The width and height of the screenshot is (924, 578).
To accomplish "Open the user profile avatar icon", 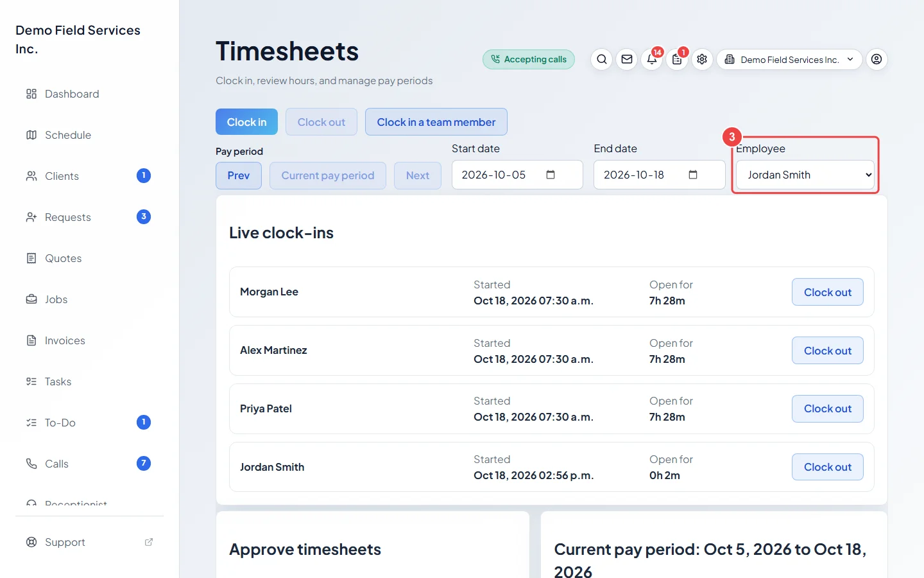I will (x=877, y=59).
